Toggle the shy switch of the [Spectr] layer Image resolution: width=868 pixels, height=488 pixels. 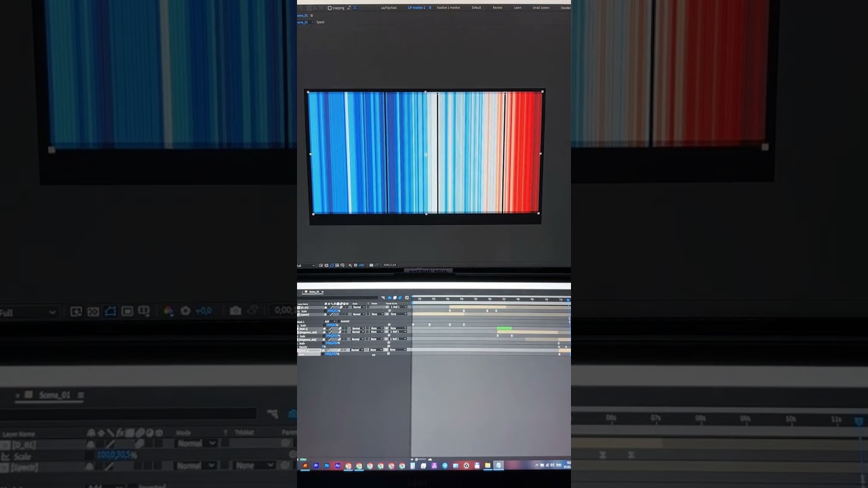pyautogui.click(x=325, y=314)
